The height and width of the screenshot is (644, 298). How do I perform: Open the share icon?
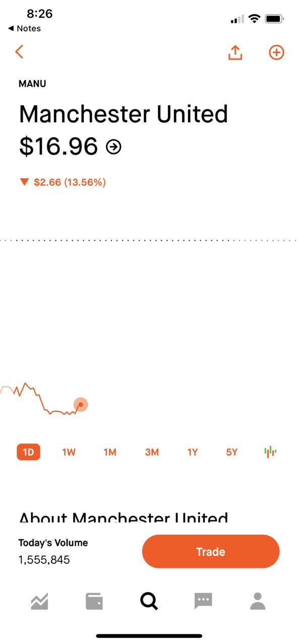tap(235, 52)
